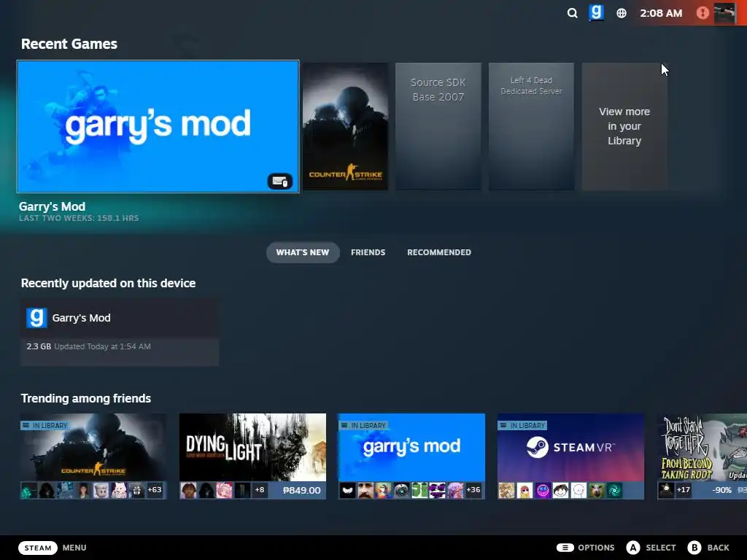Click first friend avatar under SteamVR card

[x=506, y=490]
